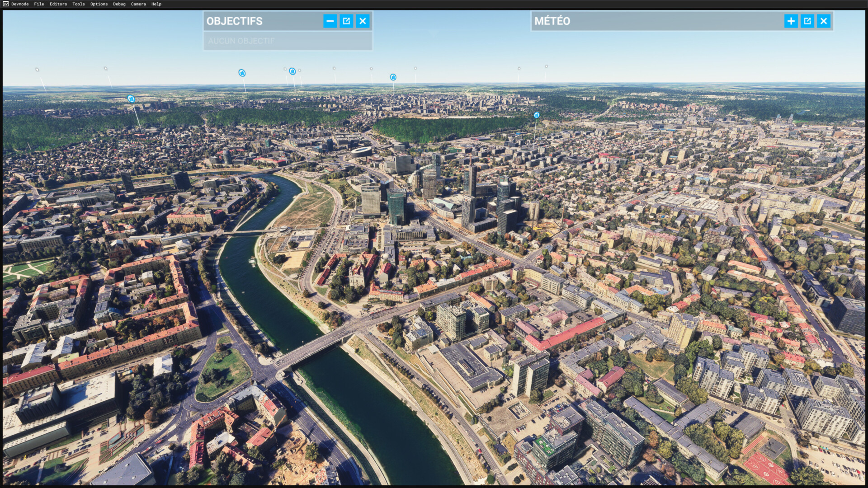Pop out the Objectifs panel window
Viewport: 868px width, 488px height.
346,21
